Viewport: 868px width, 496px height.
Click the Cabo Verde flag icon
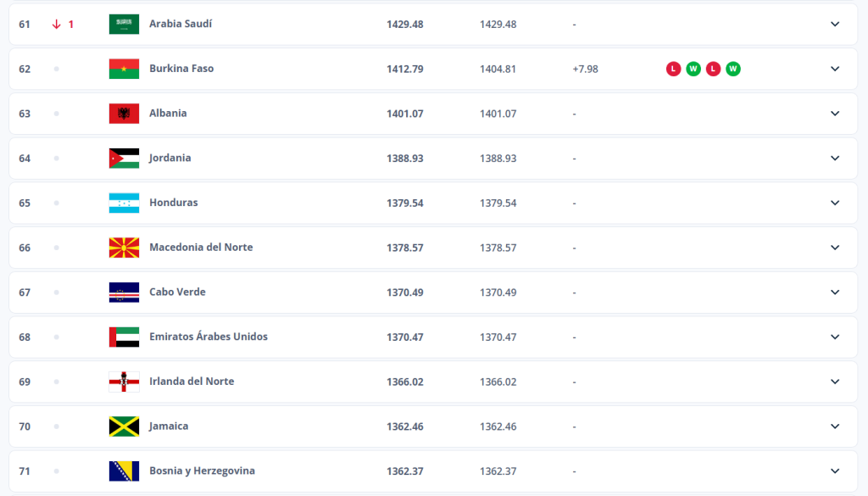coord(124,293)
